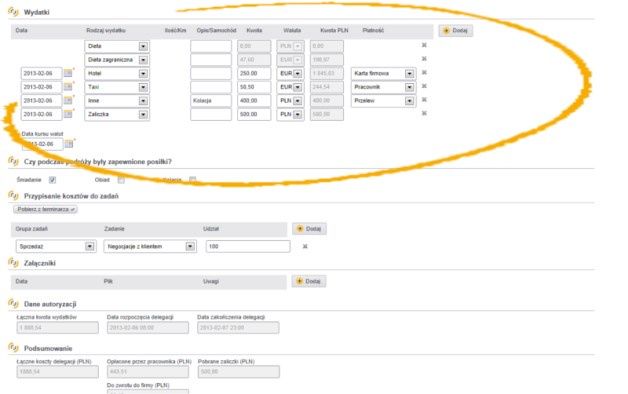
Task: Open the Zaliczka row currency dropdown
Action: [x=297, y=115]
